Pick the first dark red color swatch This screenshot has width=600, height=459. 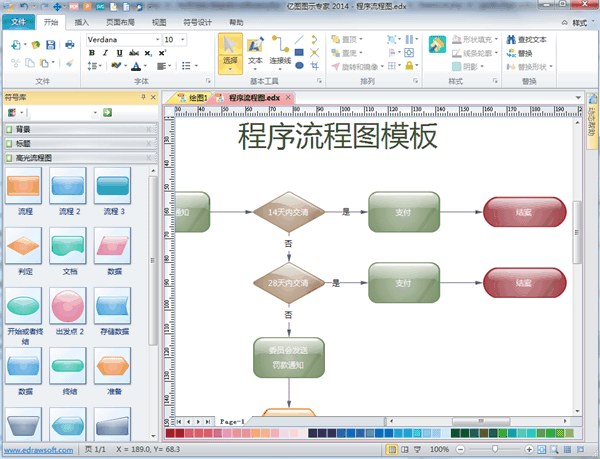point(170,433)
